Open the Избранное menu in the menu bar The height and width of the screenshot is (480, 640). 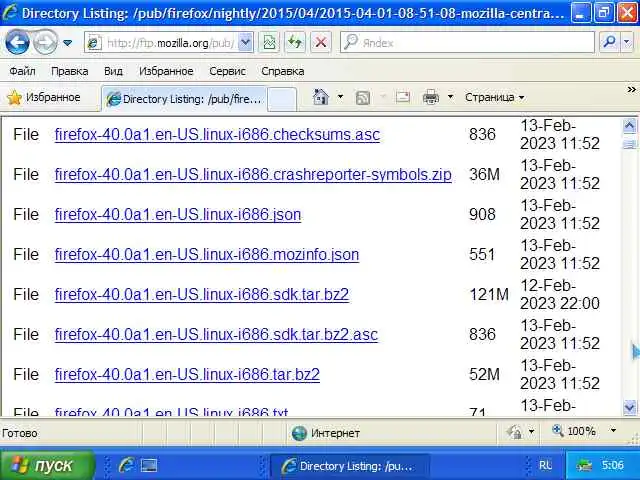[166, 71]
